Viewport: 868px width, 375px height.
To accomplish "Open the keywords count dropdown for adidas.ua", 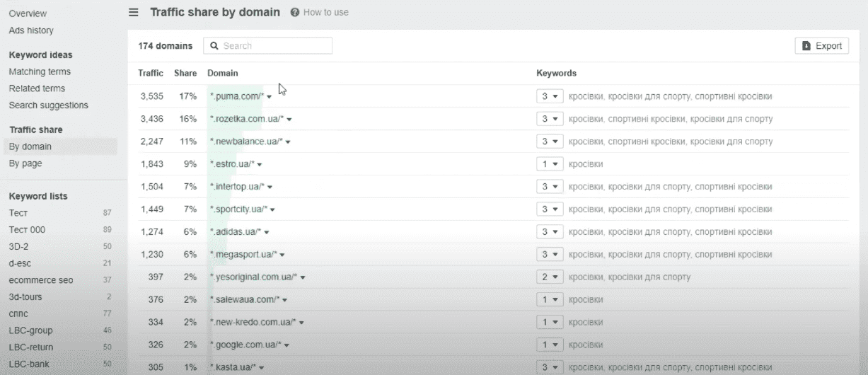I will pyautogui.click(x=550, y=232).
